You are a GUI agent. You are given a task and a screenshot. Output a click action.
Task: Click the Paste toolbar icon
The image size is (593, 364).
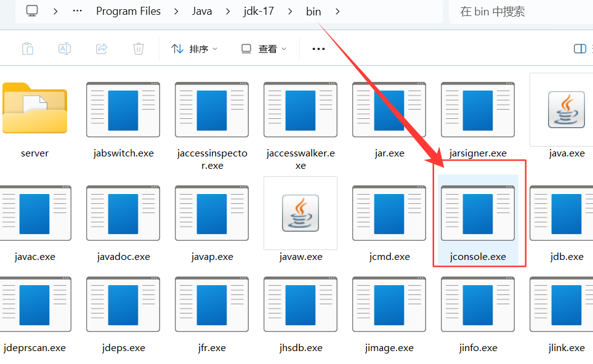[x=28, y=49]
